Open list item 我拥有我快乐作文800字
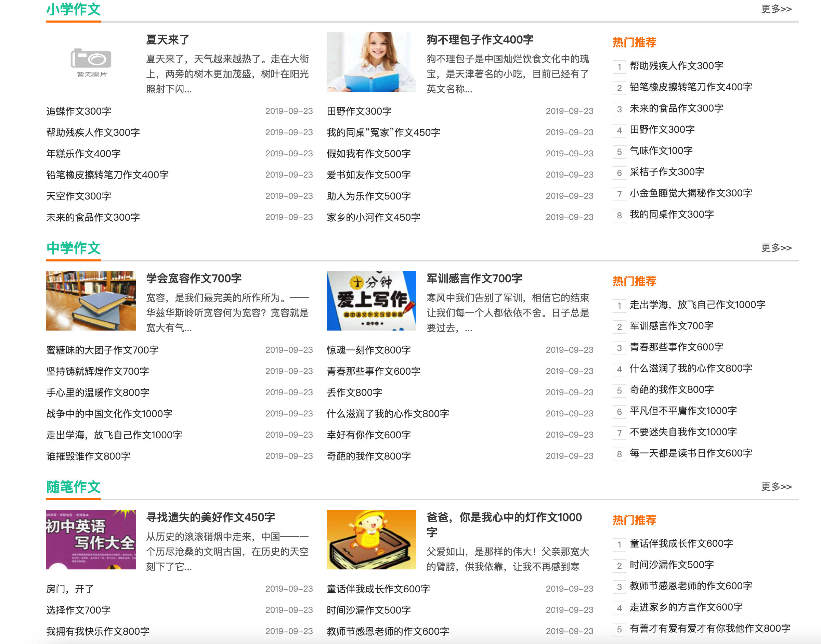821x644 pixels. coord(98,631)
